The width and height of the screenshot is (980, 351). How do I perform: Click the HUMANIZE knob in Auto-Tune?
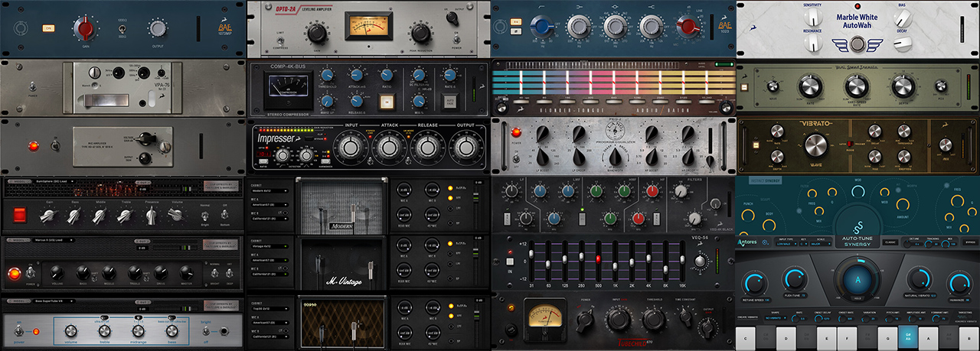(959, 283)
